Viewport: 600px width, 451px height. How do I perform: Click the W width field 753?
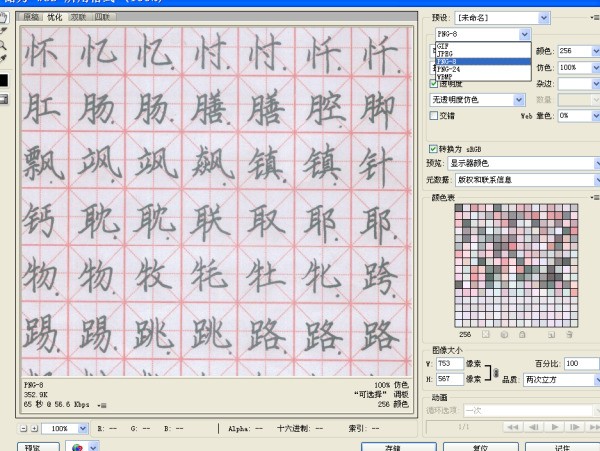(450, 363)
